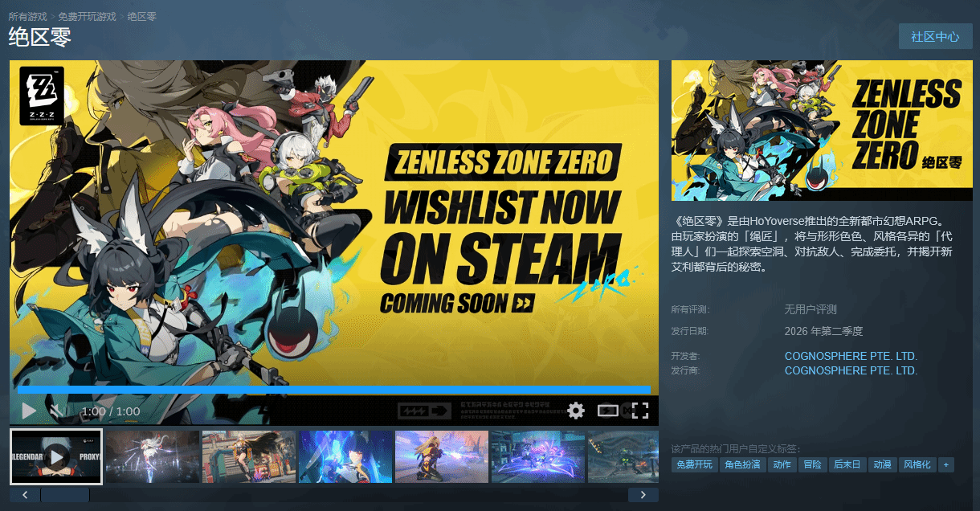This screenshot has width=980, height=511.
Task: Select the purple energy combat thumbnail
Action: [x=538, y=456]
